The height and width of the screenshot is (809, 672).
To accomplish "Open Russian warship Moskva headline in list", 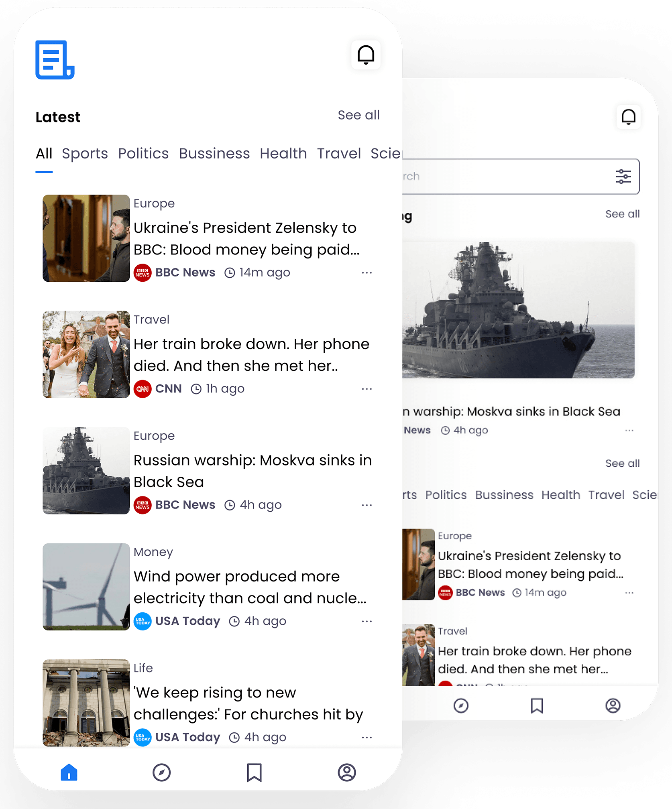I will (x=253, y=471).
